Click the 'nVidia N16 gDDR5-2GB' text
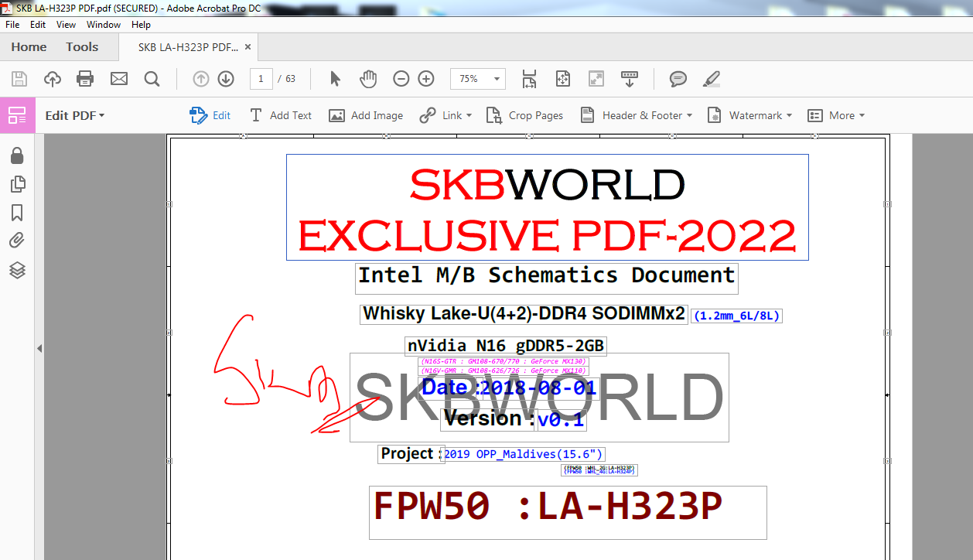This screenshot has width=973, height=560. click(x=506, y=346)
